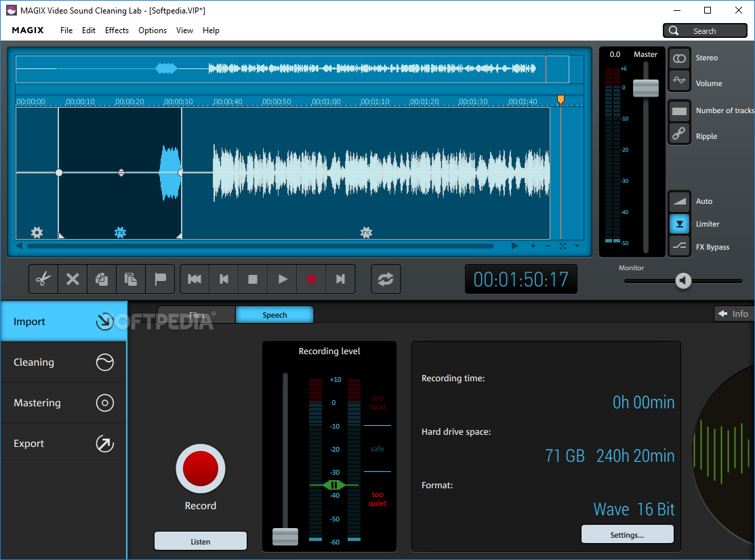Zoom out the timeline with minus
The image size is (755, 560).
click(x=548, y=246)
